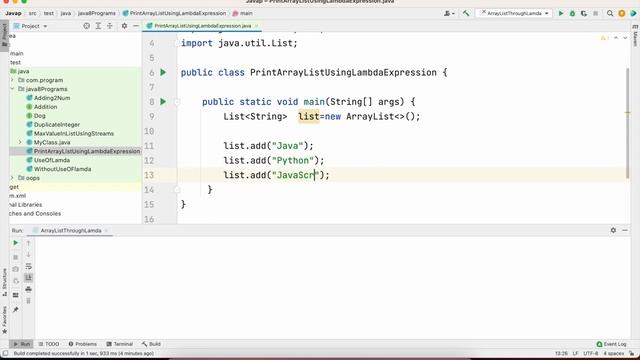Collapse the java8Programs package

(12, 89)
